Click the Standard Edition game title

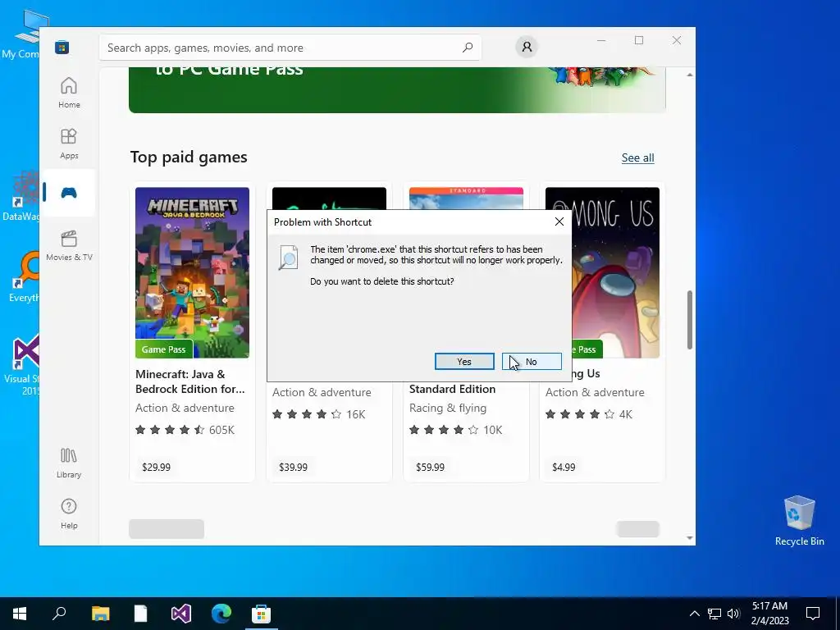point(452,389)
